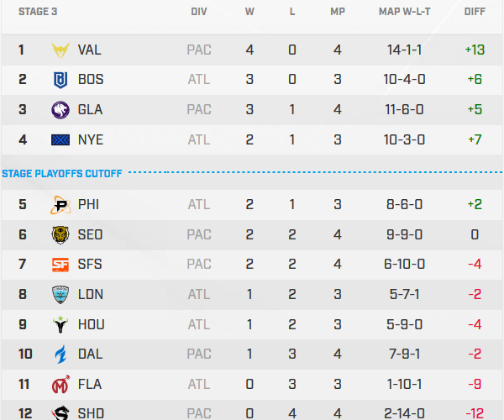504x420 pixels.
Task: Open the BOS team name link
Action: [90, 80]
